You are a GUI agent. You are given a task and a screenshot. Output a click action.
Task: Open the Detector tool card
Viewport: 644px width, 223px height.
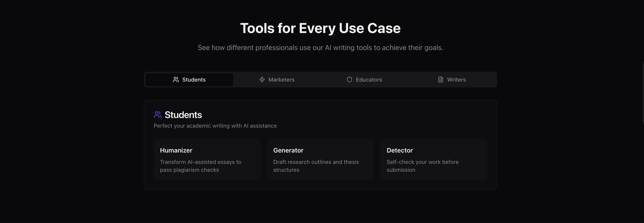tap(434, 159)
